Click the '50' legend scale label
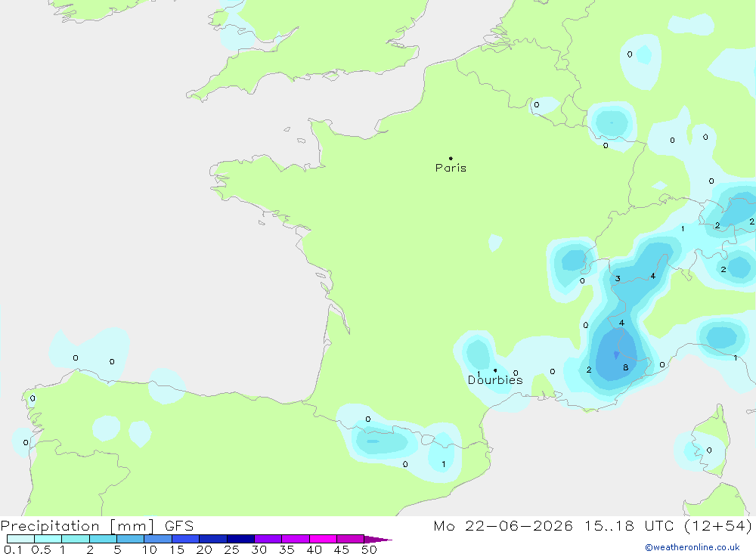This screenshot has height=554, width=756. [x=369, y=549]
